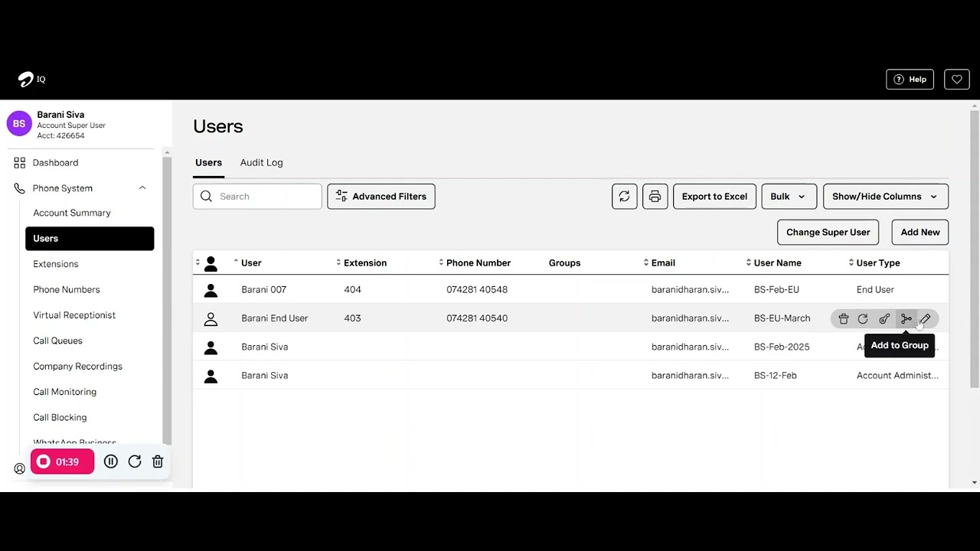Screen dimensions: 980x551
Task: Open Phone Numbers in sidebar
Action: pyautogui.click(x=67, y=290)
